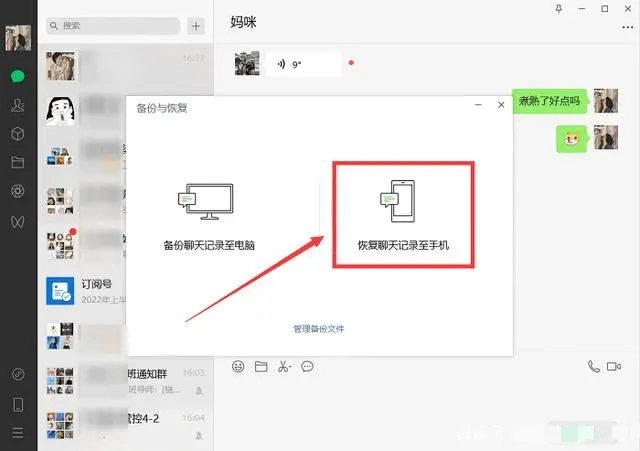Open the Chats tab in sidebar

click(17, 76)
